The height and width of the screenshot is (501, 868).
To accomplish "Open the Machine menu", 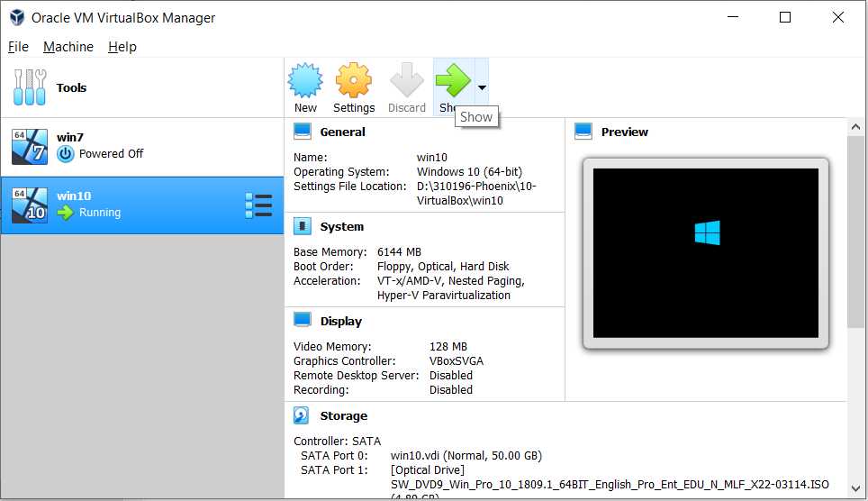I will (68, 47).
